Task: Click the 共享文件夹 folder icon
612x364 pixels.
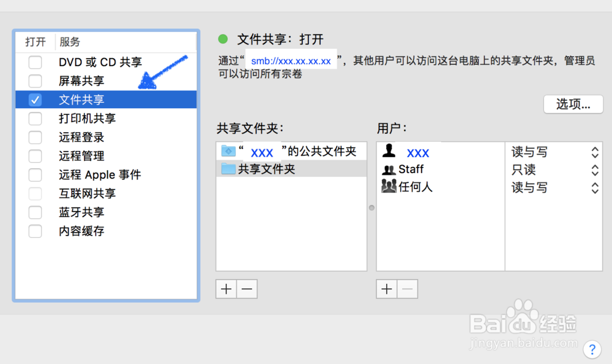Action: tap(228, 169)
